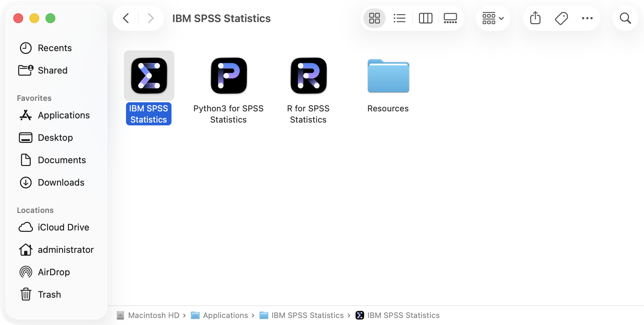
Task: Switch to gallery view
Action: tap(450, 18)
